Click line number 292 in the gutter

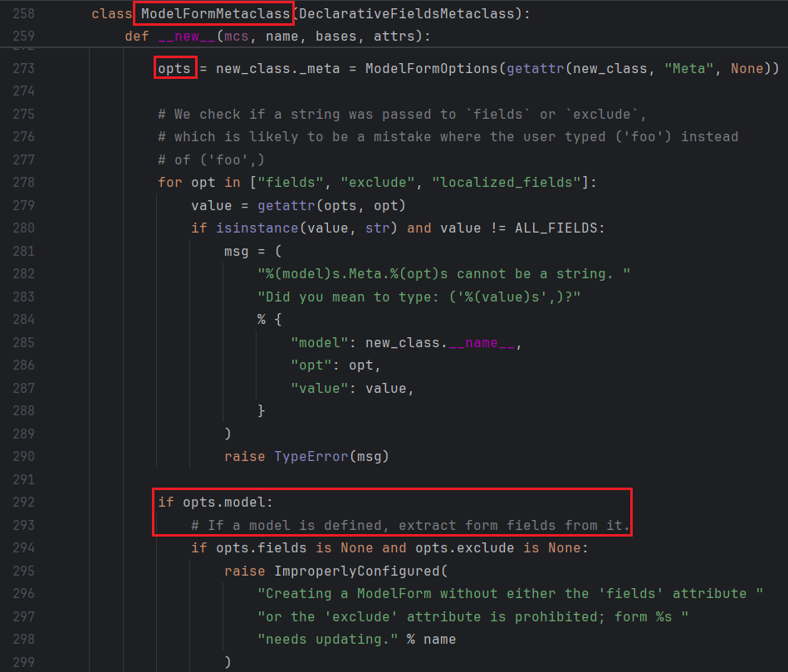click(24, 502)
